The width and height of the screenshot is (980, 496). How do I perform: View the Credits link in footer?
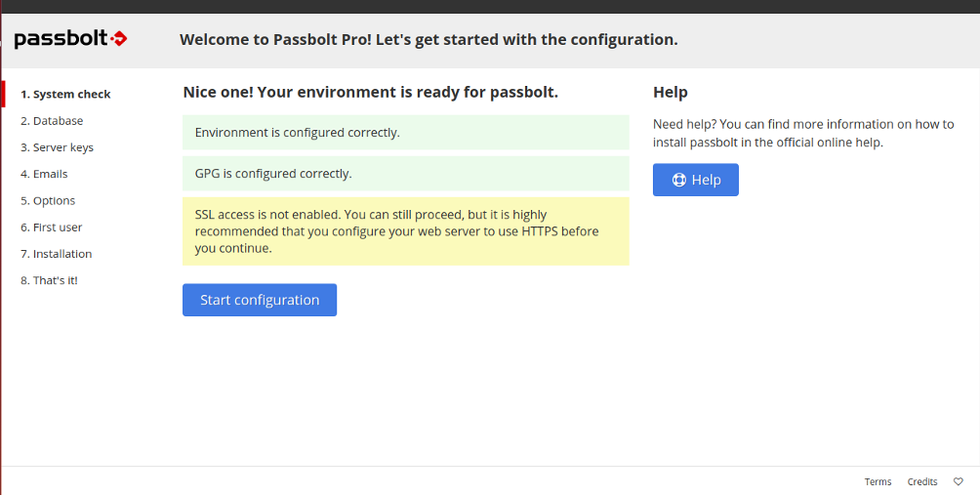(922, 481)
